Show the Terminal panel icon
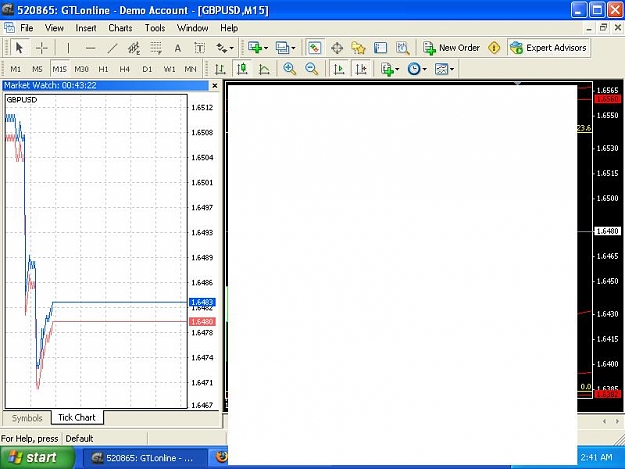The height and width of the screenshot is (469, 625). pyautogui.click(x=380, y=48)
